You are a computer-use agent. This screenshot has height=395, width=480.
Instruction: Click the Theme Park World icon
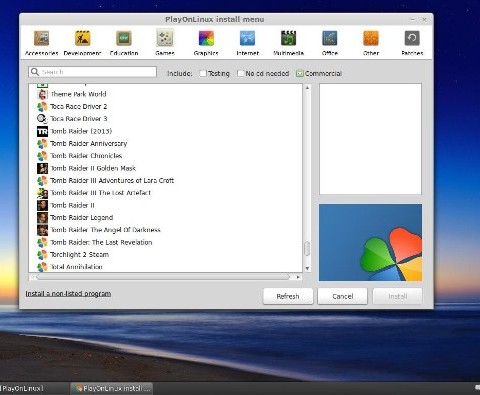42,94
